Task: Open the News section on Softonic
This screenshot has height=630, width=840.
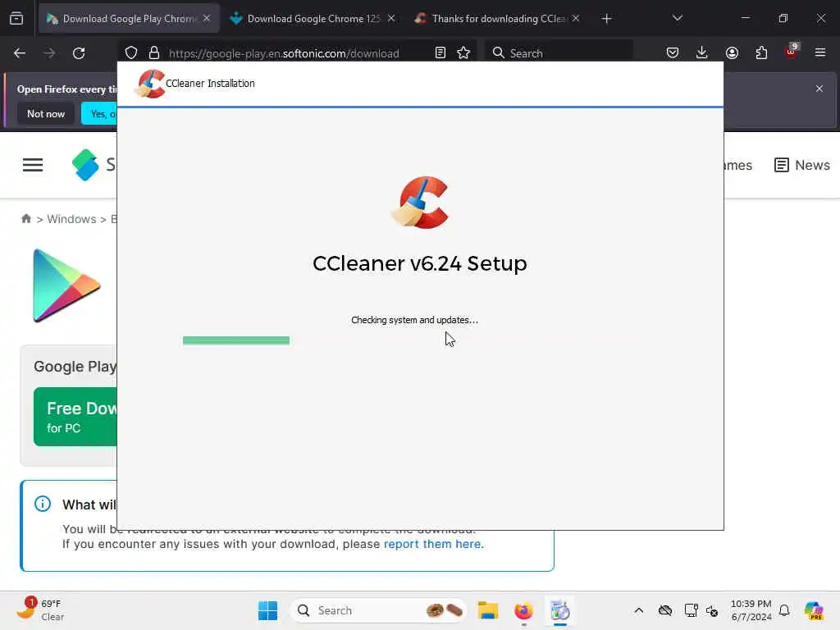Action: (x=802, y=165)
